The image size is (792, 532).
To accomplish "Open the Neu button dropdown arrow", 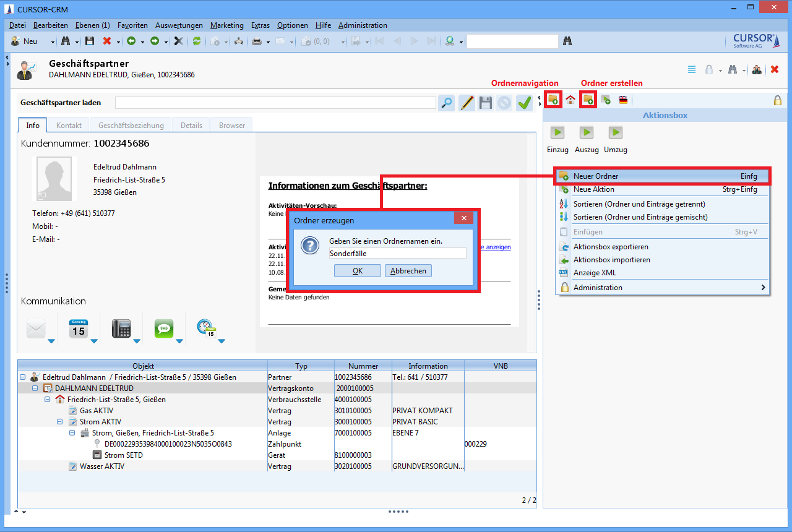I will [x=53, y=42].
